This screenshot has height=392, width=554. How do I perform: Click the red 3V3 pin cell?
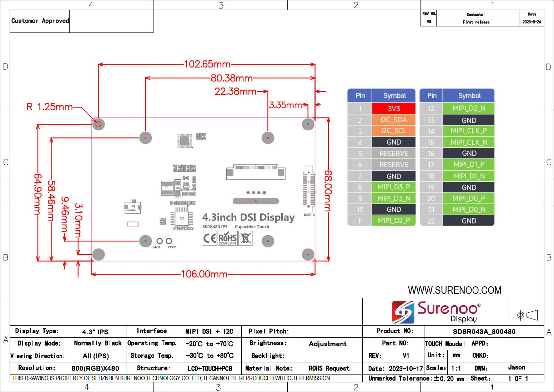tap(394, 109)
